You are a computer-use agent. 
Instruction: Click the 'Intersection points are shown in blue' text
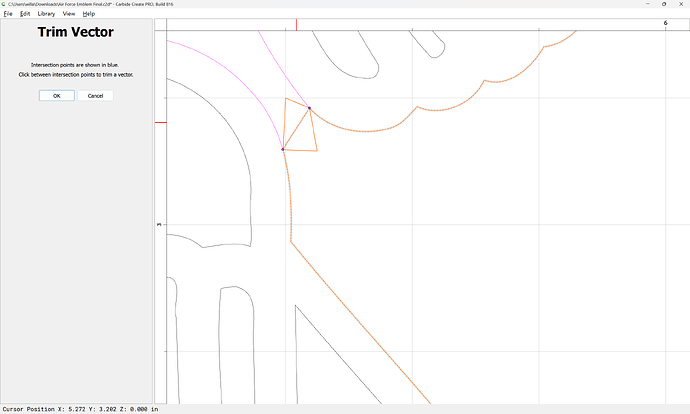pyautogui.click(x=75, y=65)
